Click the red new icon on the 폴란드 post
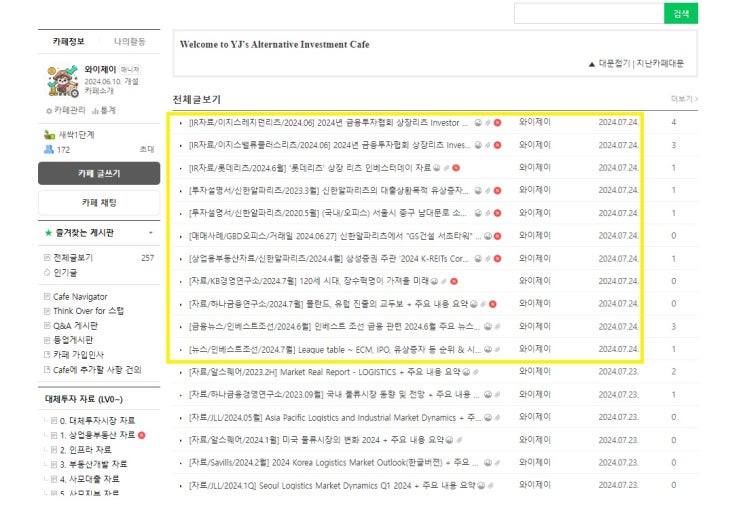 tap(493, 304)
